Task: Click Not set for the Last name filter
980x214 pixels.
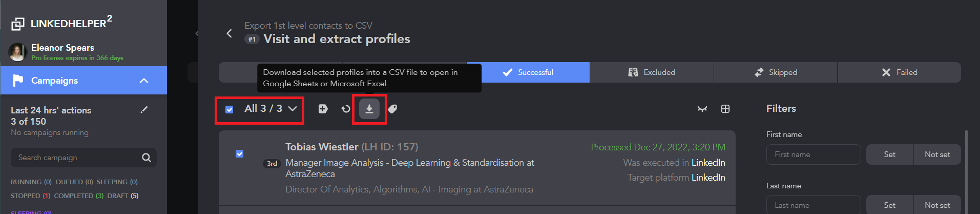Action: click(x=937, y=205)
